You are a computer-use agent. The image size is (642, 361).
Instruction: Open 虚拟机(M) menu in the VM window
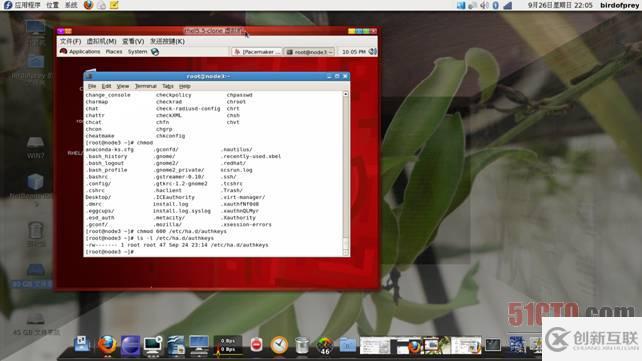click(101, 41)
